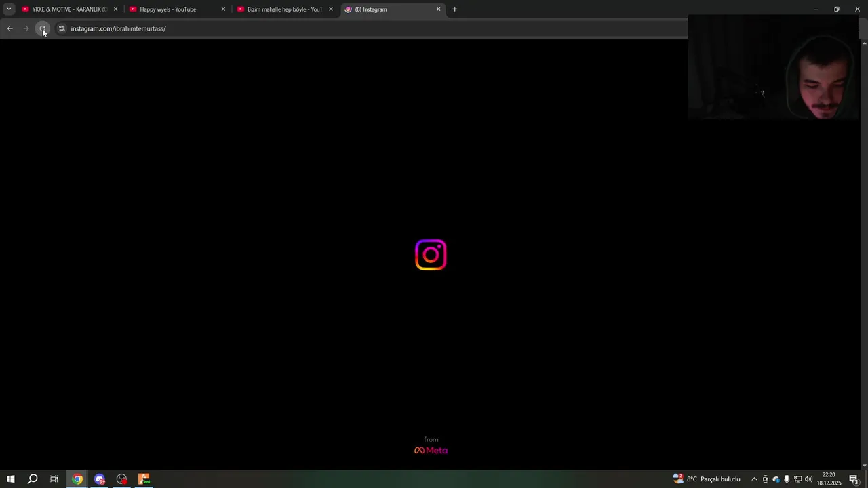
Task: Open OBS Studio from taskbar
Action: point(121,479)
